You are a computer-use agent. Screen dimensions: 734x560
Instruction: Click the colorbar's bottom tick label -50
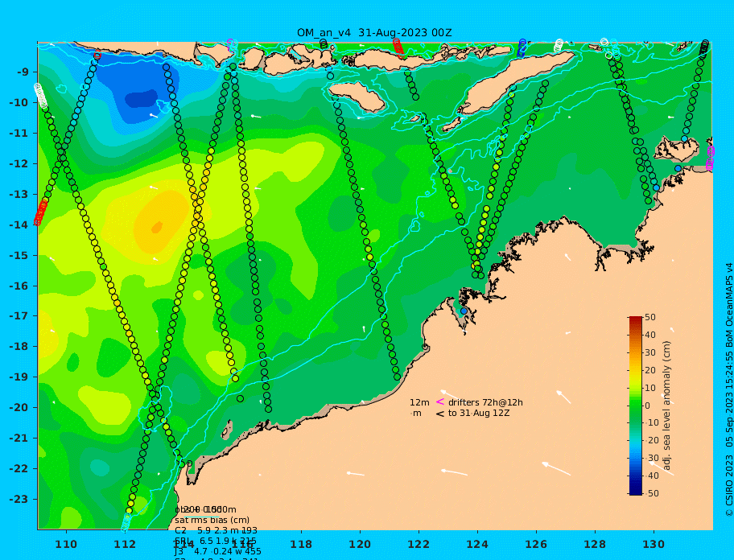click(x=650, y=493)
